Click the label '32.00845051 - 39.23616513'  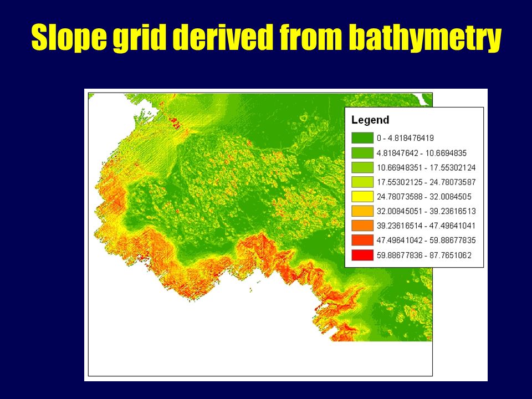click(426, 211)
